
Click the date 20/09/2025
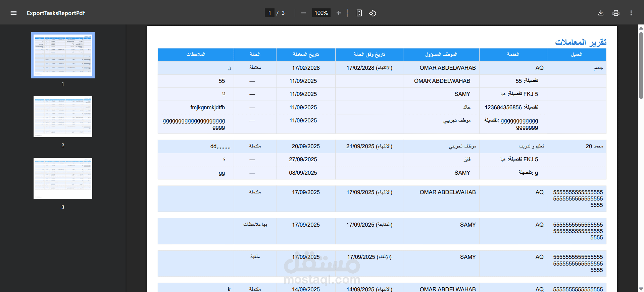(306, 146)
